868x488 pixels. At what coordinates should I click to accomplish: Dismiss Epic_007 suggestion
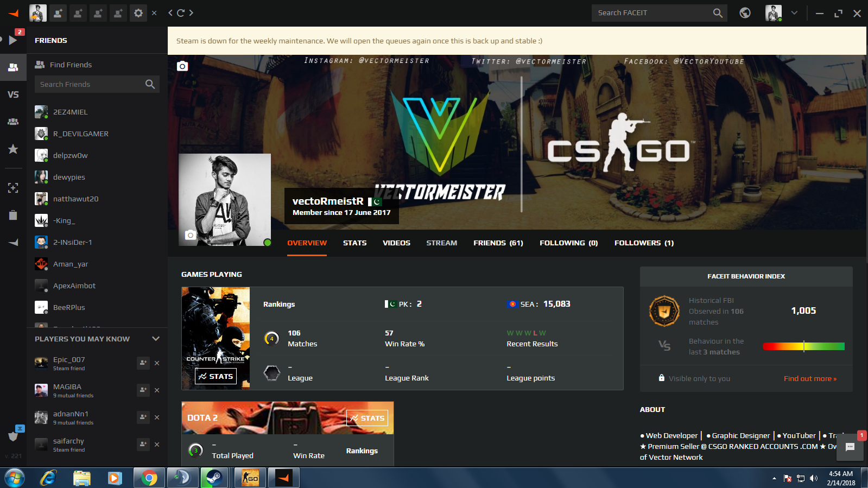coord(157,363)
